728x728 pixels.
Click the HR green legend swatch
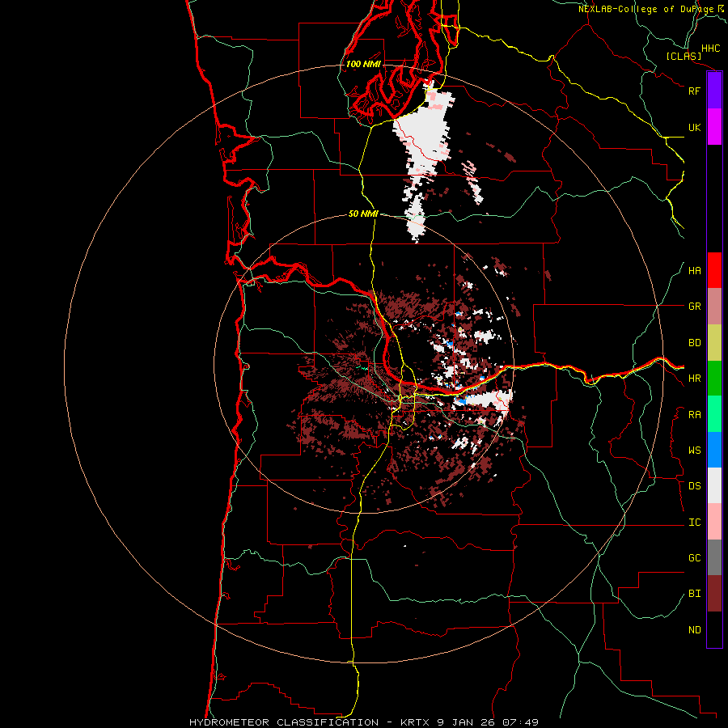pyautogui.click(x=714, y=379)
